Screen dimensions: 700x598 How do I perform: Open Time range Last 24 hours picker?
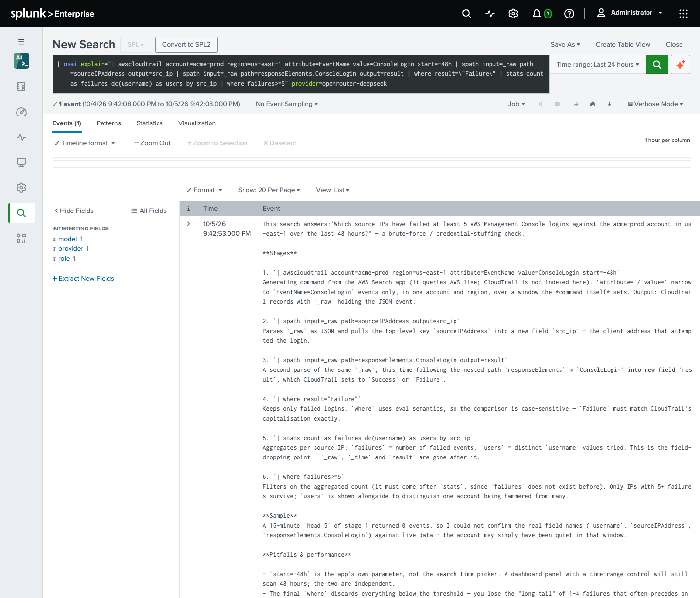coord(598,65)
